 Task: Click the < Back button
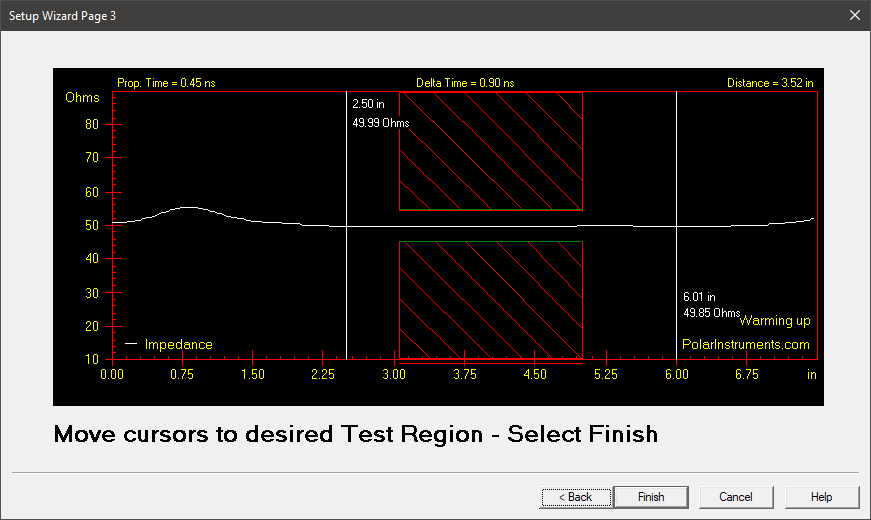(575, 497)
